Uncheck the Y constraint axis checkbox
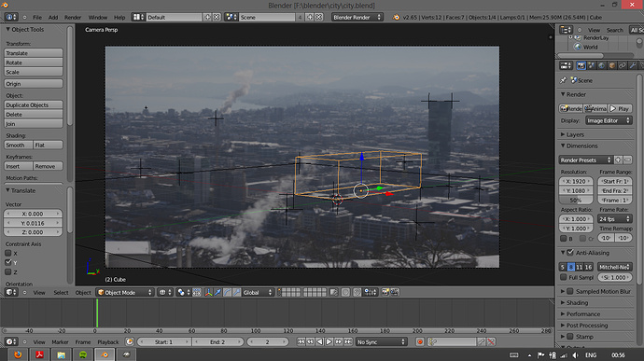The image size is (644, 361). click(x=8, y=262)
